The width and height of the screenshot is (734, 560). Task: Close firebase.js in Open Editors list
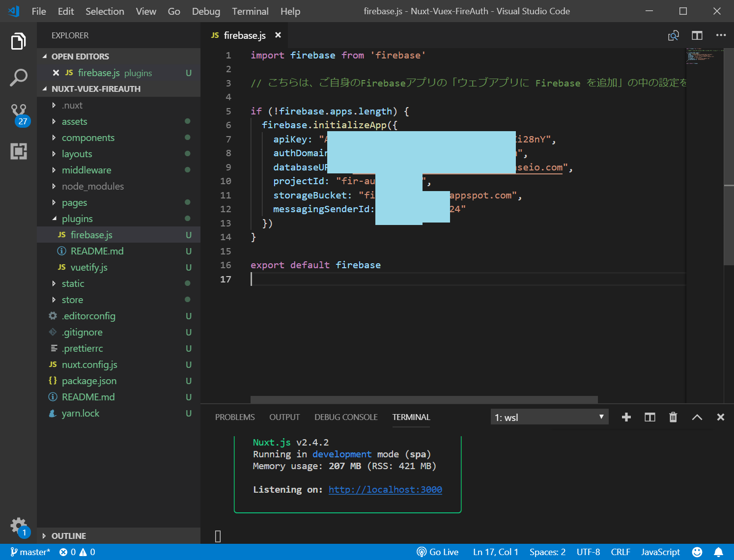[x=56, y=73]
